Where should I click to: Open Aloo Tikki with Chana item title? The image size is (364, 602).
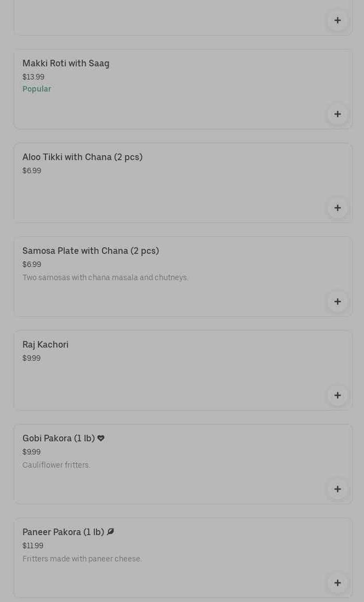click(x=82, y=157)
